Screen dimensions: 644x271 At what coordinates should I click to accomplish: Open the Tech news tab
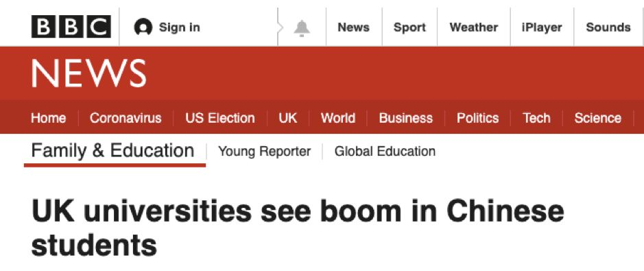[x=536, y=118]
